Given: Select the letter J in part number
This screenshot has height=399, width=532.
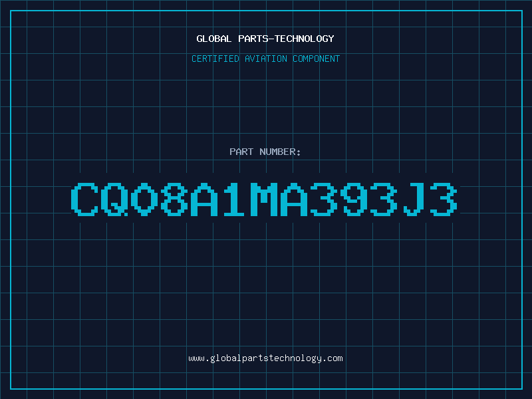Looking at the screenshot, I should point(414,199).
